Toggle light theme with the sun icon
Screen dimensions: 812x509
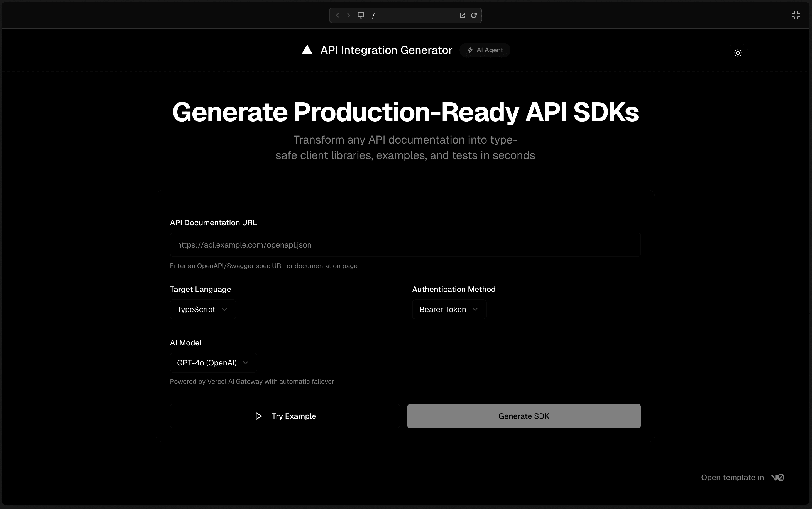click(x=738, y=53)
